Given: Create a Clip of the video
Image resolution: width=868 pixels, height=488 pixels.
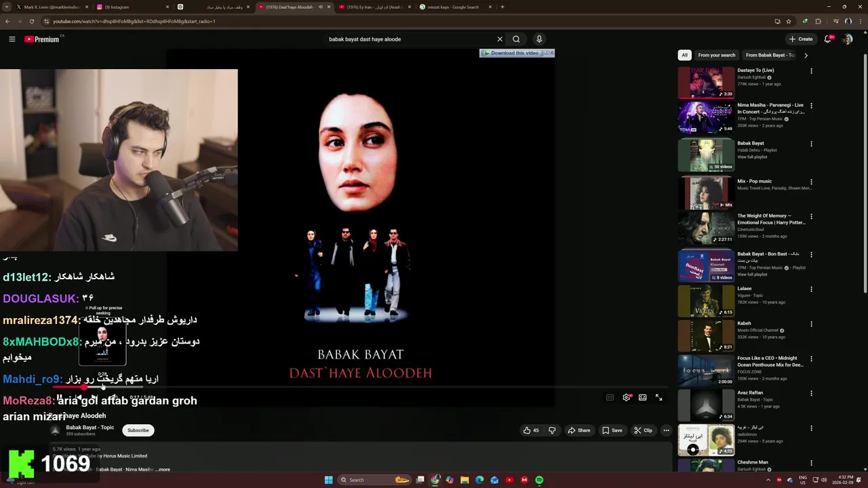Looking at the screenshot, I should (643, 430).
